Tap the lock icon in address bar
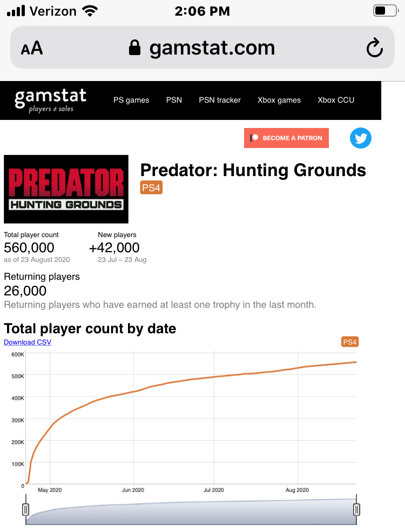Screen dimensions: 405x532 click(x=134, y=49)
